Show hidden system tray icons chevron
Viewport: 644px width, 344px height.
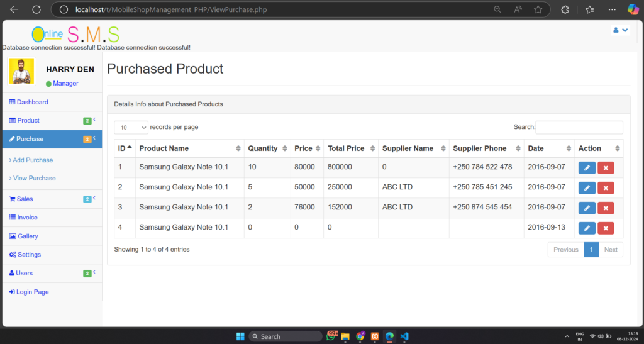pyautogui.click(x=567, y=336)
